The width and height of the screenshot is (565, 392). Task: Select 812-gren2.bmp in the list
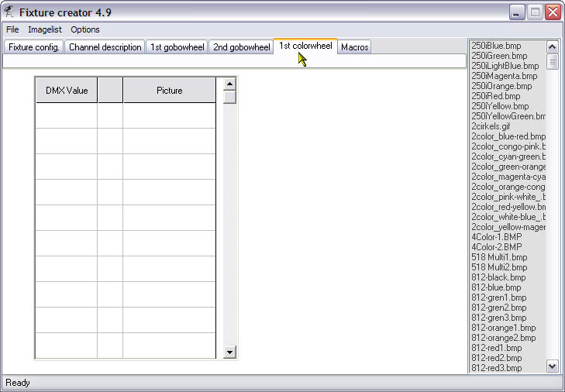tap(498, 308)
